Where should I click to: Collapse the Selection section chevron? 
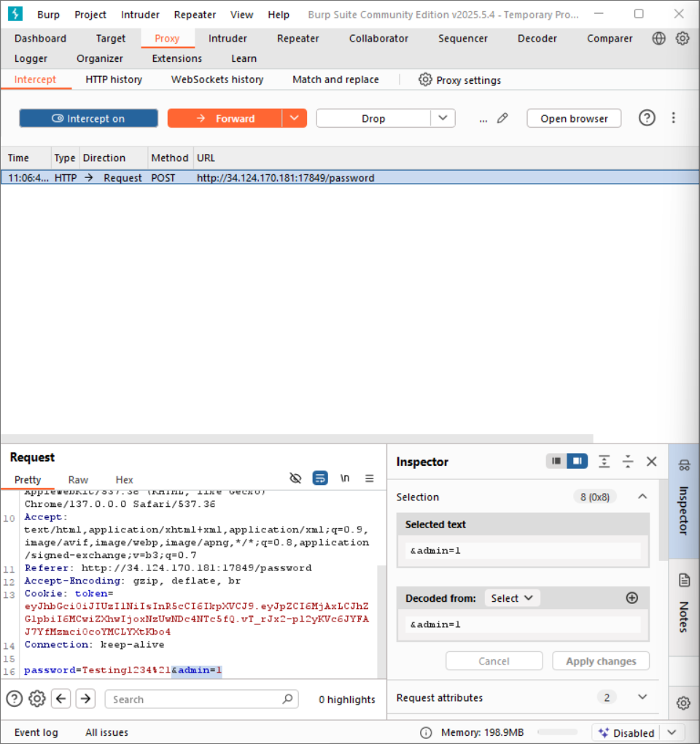(642, 496)
